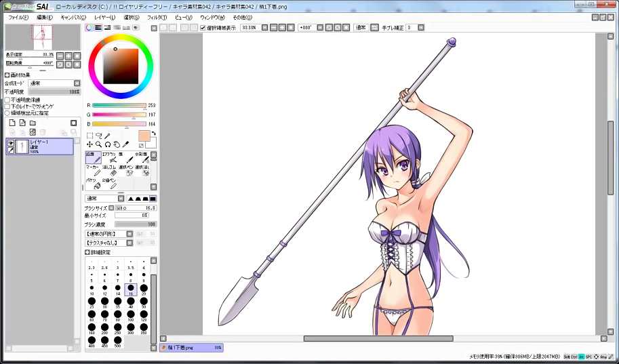Choose the Move tool
The width and height of the screenshot is (619, 364).
tap(89, 144)
